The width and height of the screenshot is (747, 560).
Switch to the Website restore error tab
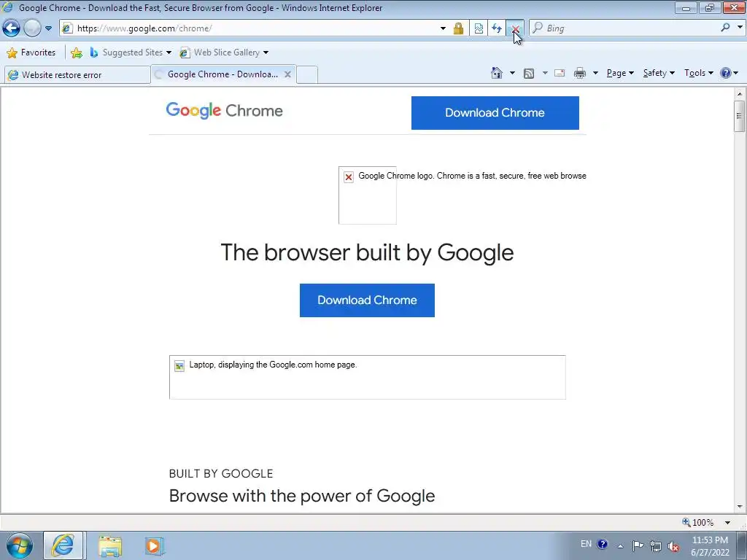(77, 75)
